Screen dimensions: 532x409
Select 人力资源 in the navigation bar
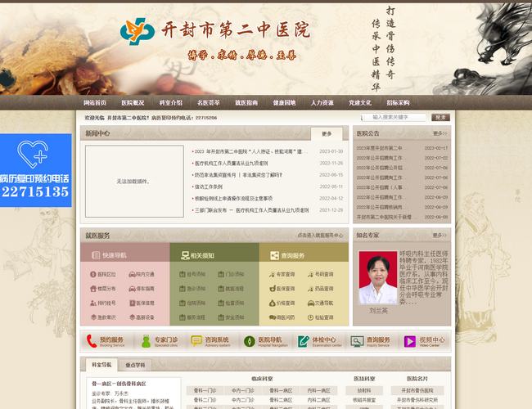(x=322, y=103)
